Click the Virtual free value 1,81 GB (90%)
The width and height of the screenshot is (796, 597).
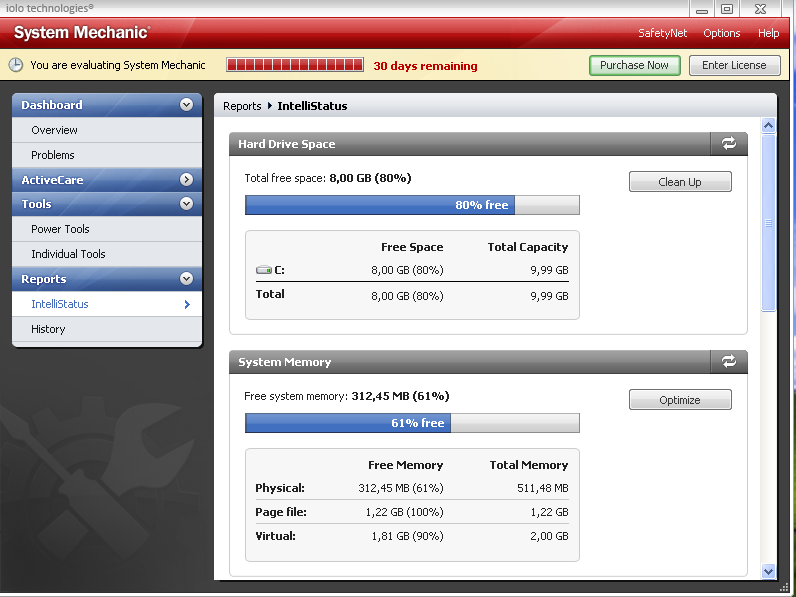point(408,536)
